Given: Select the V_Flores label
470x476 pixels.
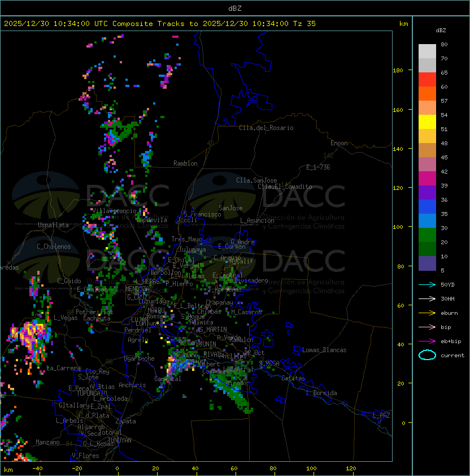Looking at the screenshot, I should [x=85, y=456].
